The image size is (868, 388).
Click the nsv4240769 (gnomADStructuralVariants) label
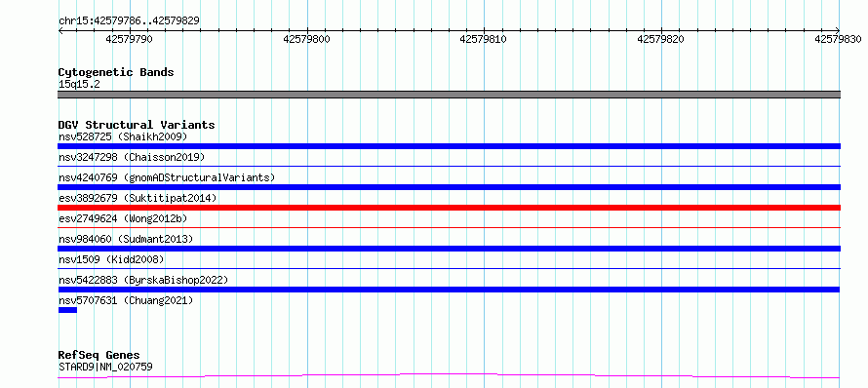point(167,177)
